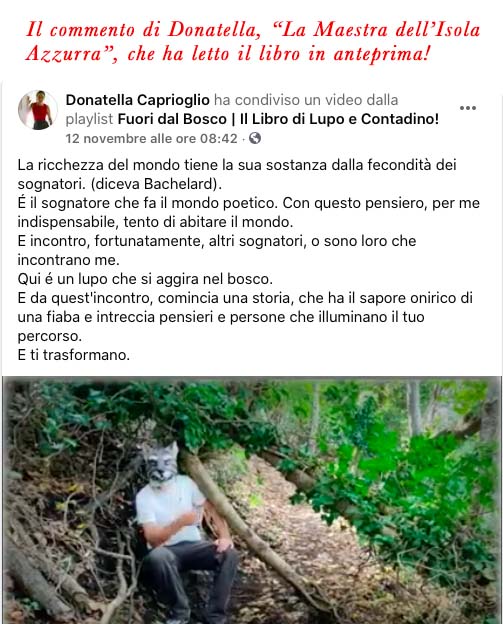Click the post text quoting Bachelard
The image size is (503, 624).
[x=236, y=174]
